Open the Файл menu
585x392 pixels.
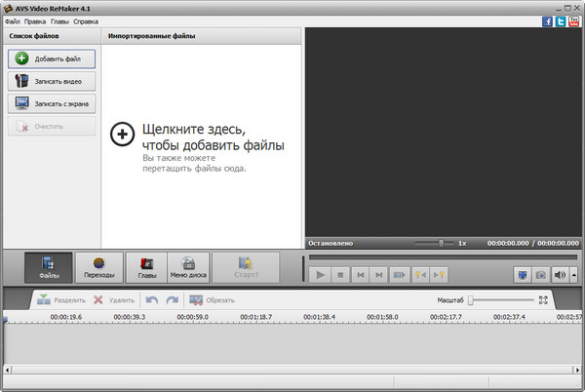tap(12, 20)
